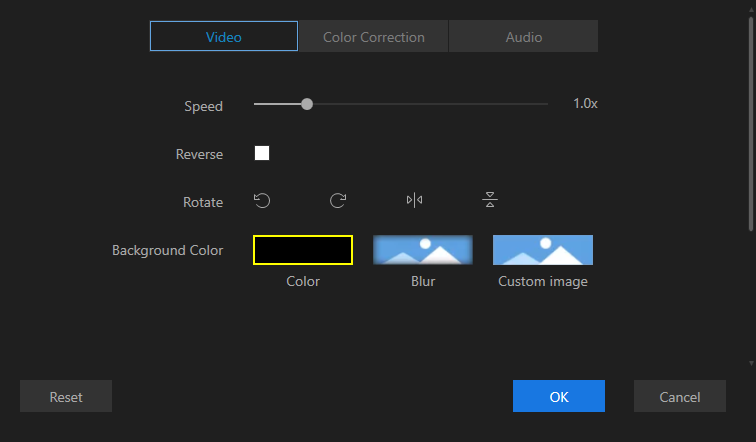Click Cancel to discard changes

pos(680,397)
